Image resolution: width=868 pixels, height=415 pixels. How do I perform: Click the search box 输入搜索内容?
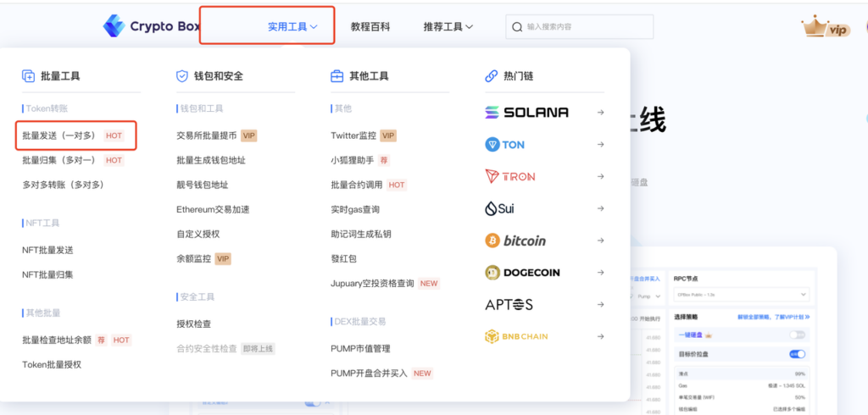click(580, 26)
